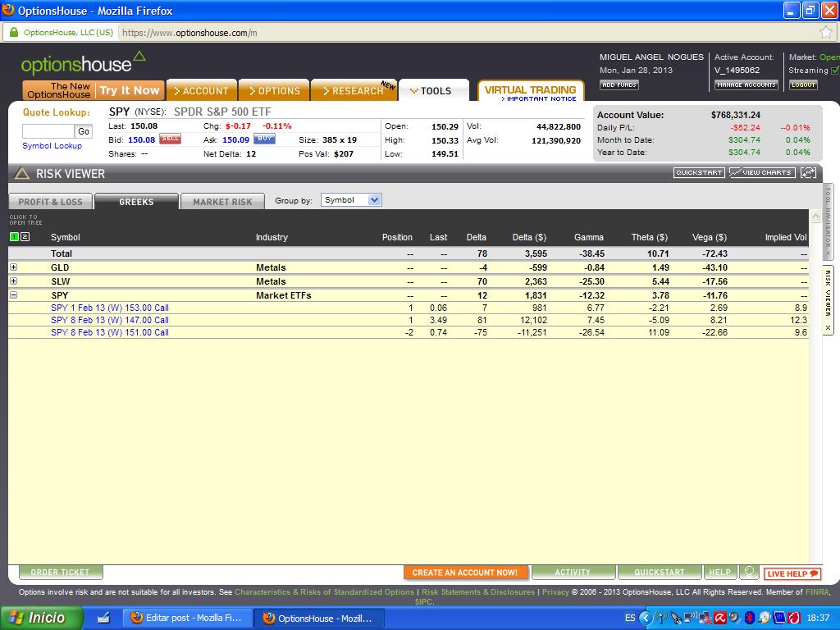Click Avira antivirus tray icon
840x630 pixels.
pos(720,618)
